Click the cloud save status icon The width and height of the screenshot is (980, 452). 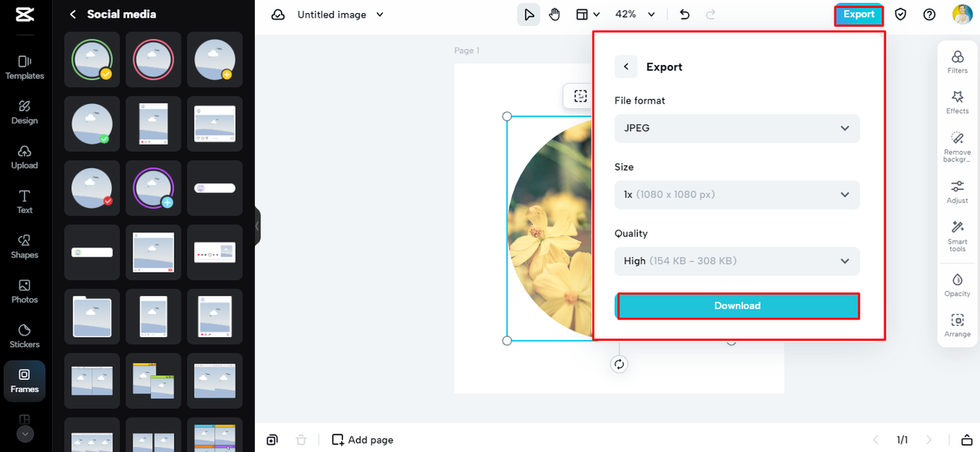(278, 15)
